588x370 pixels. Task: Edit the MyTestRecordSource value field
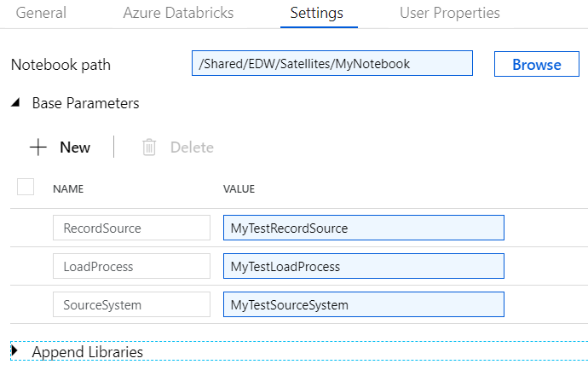[363, 228]
